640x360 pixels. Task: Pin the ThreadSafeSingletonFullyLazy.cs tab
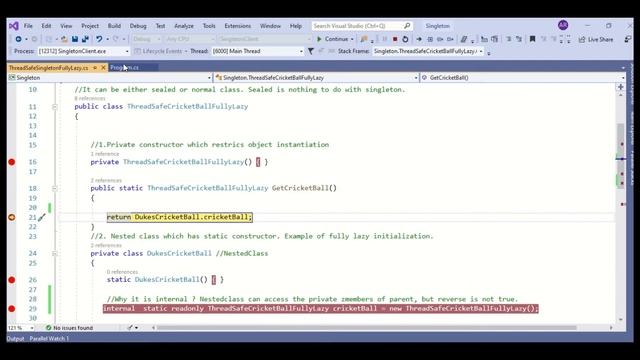click(95, 68)
